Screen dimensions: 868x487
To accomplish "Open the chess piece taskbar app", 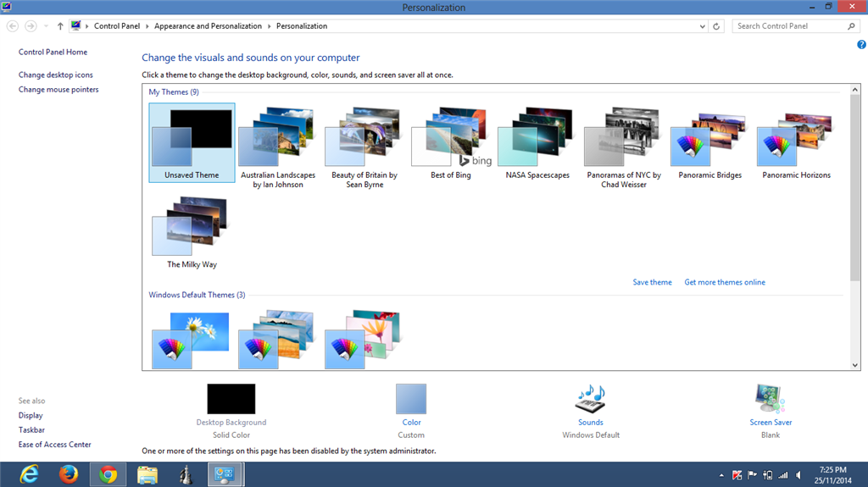I will (x=186, y=475).
